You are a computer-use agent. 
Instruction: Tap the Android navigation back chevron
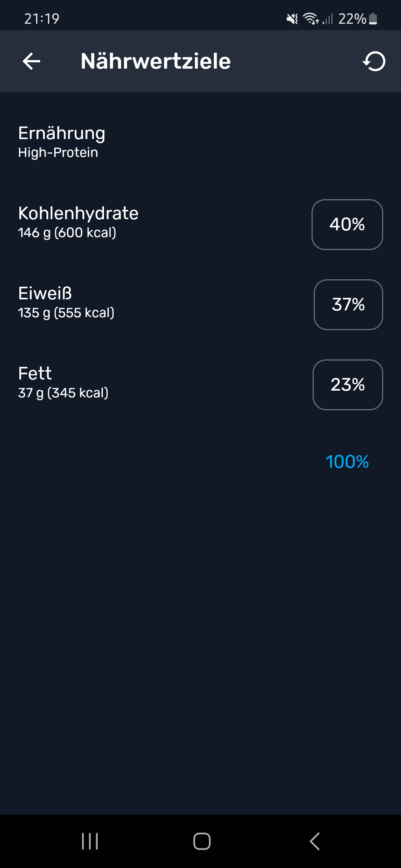(314, 841)
